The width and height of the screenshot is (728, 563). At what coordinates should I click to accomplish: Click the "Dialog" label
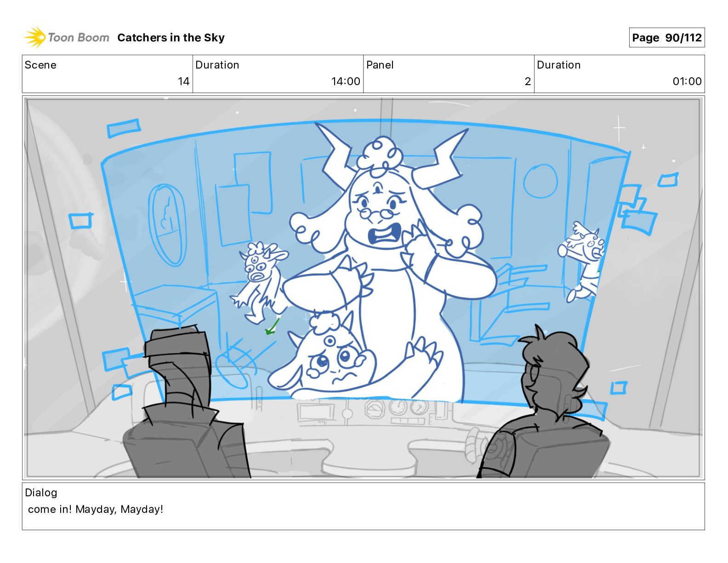pyautogui.click(x=41, y=493)
